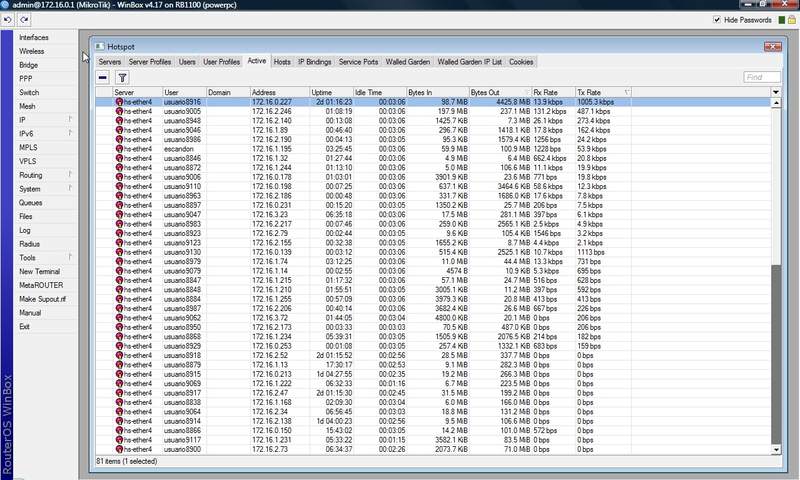Expand the IPv6 submenu
The image size is (800, 480).
(70, 133)
